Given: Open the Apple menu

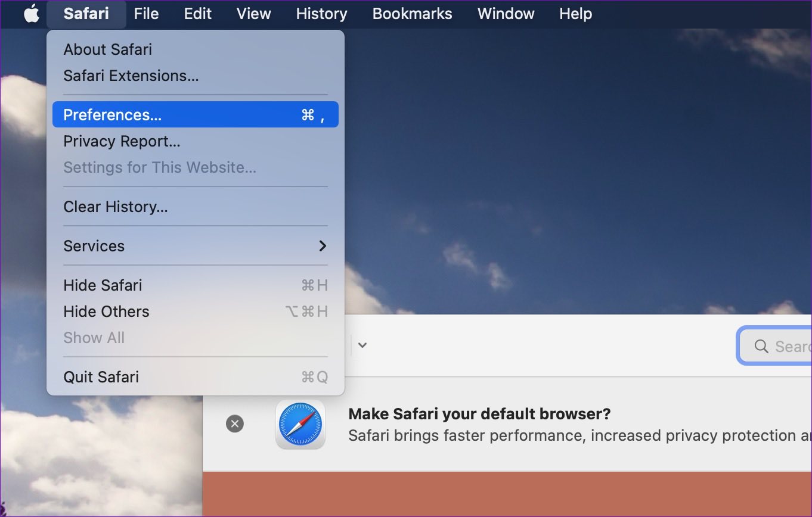Looking at the screenshot, I should tap(31, 13).
